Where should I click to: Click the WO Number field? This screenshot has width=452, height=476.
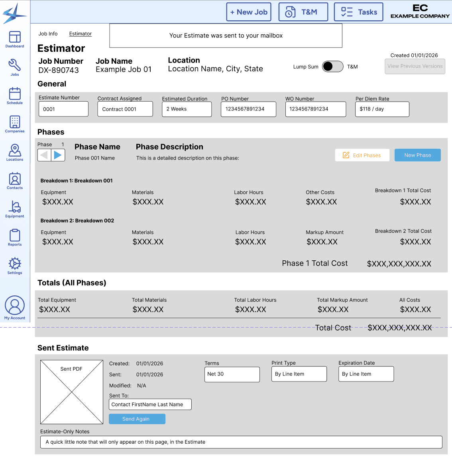coord(316,109)
